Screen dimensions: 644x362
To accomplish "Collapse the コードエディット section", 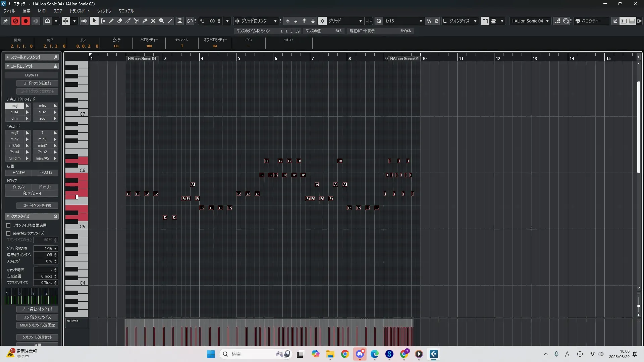I will point(8,66).
